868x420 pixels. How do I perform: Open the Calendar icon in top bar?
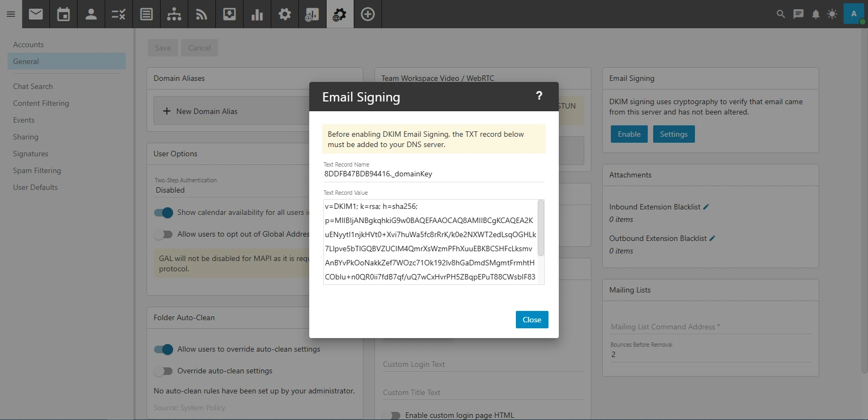63,14
